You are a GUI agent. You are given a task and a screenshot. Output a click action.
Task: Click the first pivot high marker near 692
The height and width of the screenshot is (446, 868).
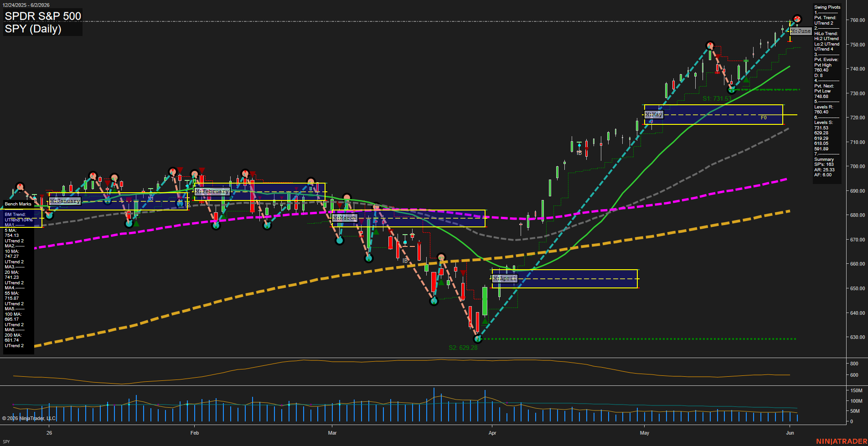(x=20, y=186)
